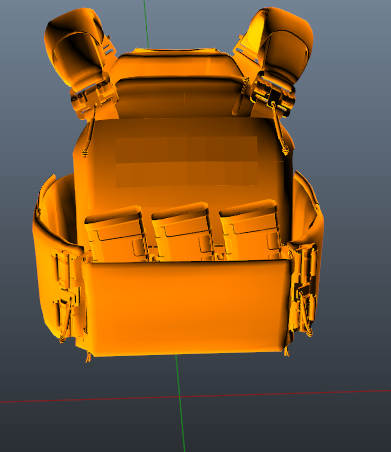The width and height of the screenshot is (391, 452).
Task: Select the left magazine on the vest
Action: point(116,234)
